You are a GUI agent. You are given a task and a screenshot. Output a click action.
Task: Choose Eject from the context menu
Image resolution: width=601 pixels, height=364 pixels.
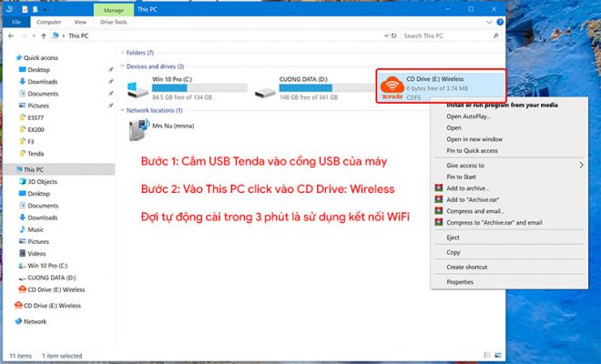coord(453,236)
